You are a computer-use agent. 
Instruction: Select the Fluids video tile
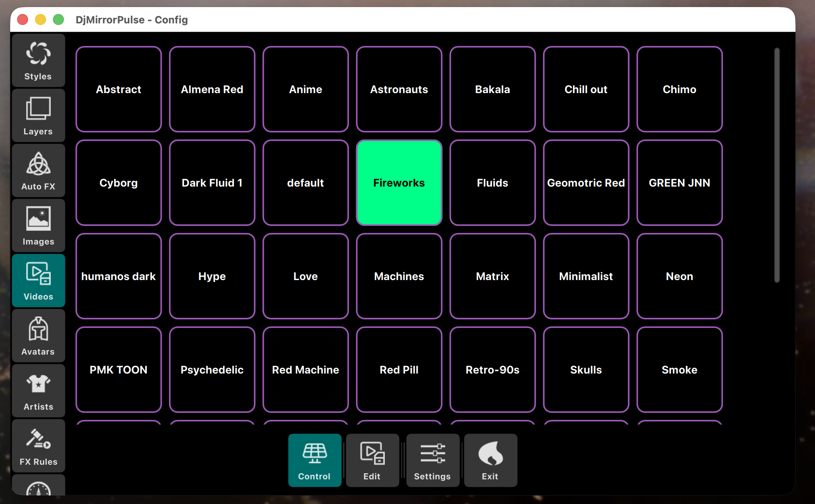[493, 183]
